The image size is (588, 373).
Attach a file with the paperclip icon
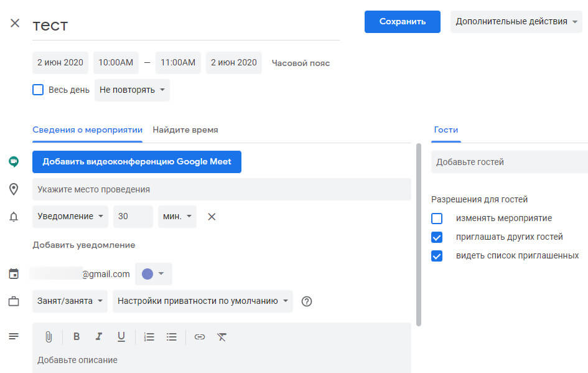(x=49, y=337)
